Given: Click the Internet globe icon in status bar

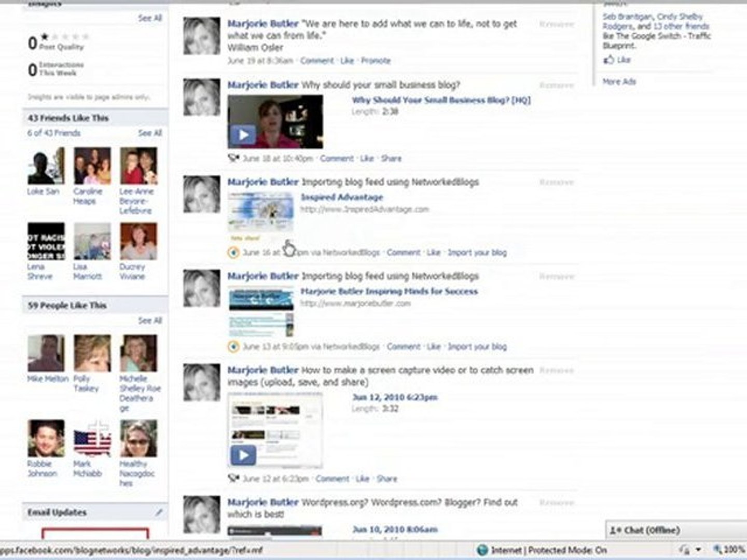Looking at the screenshot, I should click(482, 550).
